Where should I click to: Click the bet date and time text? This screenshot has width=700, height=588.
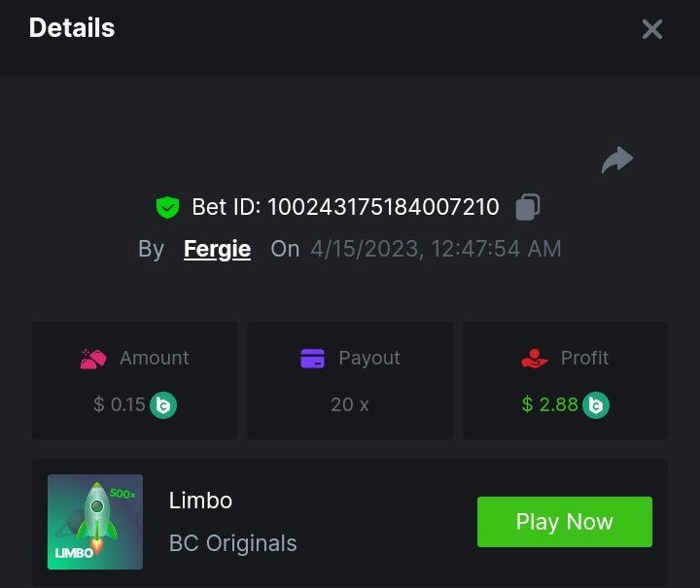point(436,249)
